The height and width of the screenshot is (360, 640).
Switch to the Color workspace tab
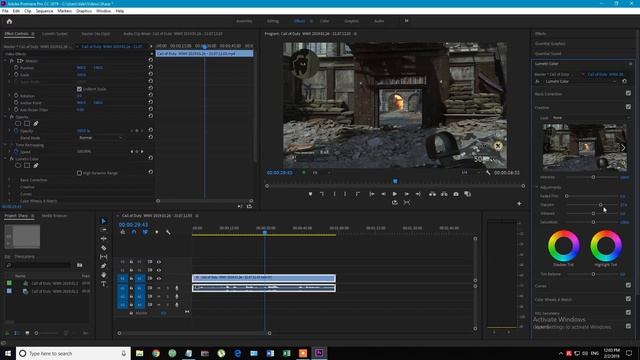(324, 21)
